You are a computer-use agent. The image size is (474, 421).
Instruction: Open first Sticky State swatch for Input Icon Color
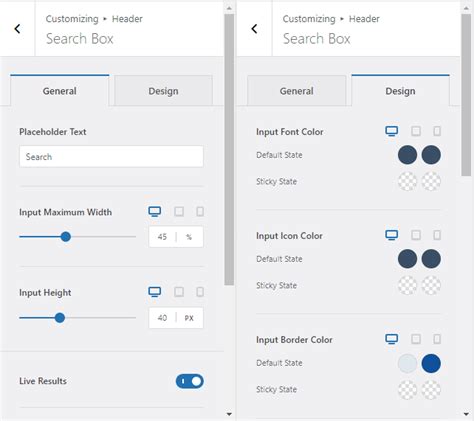click(407, 285)
